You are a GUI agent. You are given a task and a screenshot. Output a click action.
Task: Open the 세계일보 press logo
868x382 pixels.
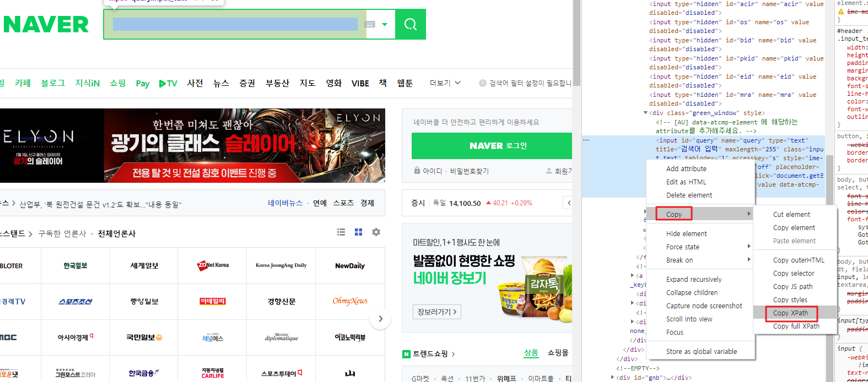[x=144, y=266]
